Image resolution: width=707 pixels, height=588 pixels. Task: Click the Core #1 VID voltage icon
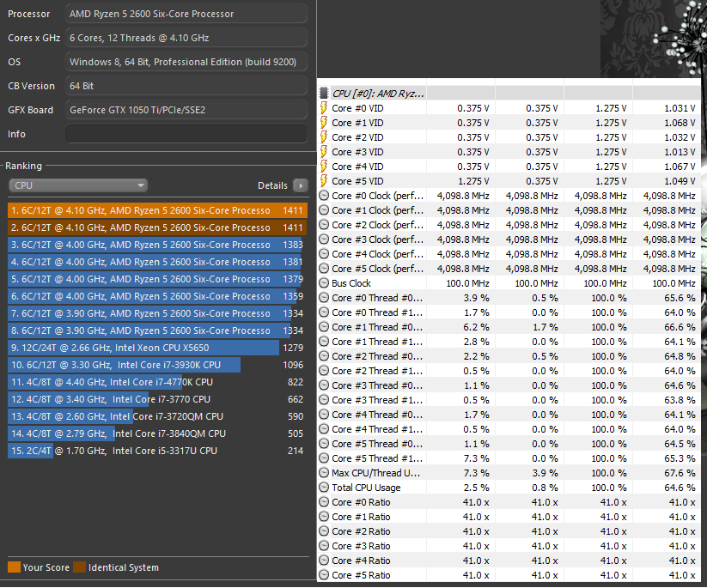324,123
